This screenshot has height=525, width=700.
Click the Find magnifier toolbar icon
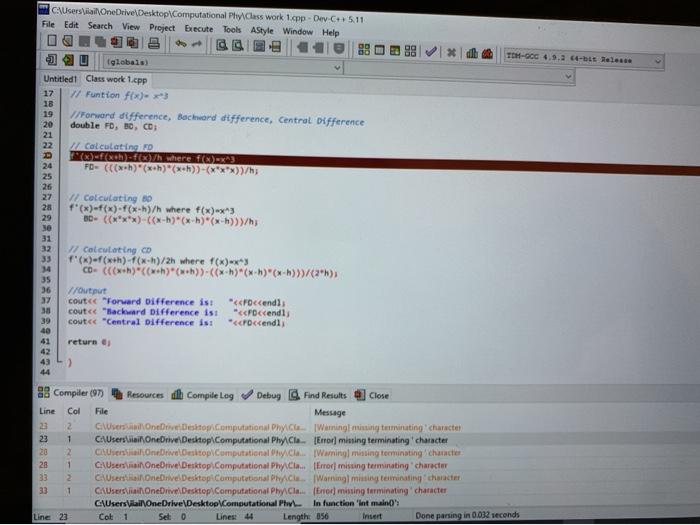click(x=222, y=45)
